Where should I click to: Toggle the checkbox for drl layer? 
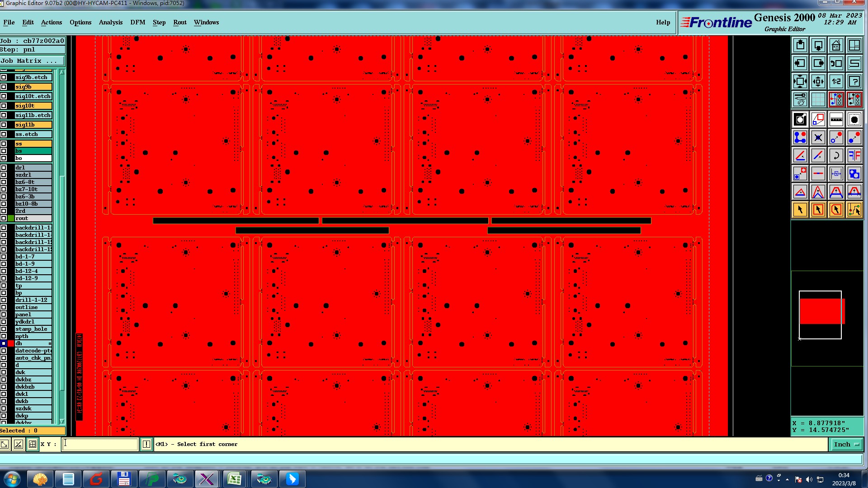(x=4, y=168)
